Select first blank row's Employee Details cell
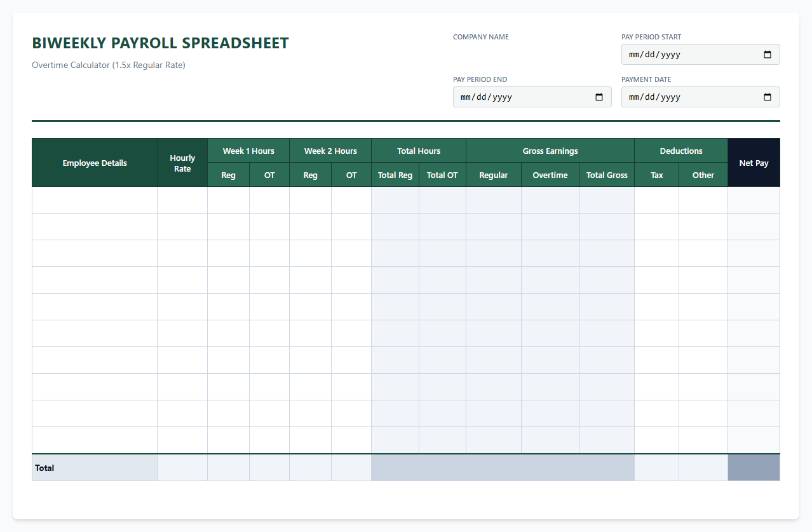 (x=95, y=200)
